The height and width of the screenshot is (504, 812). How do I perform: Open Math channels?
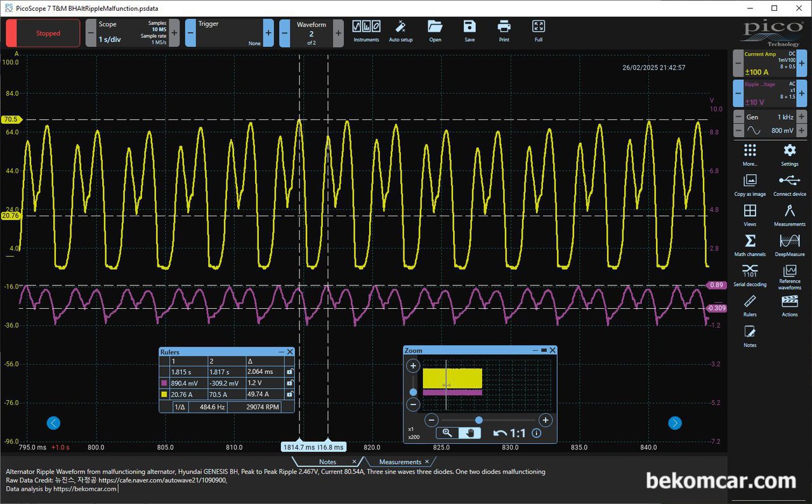750,245
